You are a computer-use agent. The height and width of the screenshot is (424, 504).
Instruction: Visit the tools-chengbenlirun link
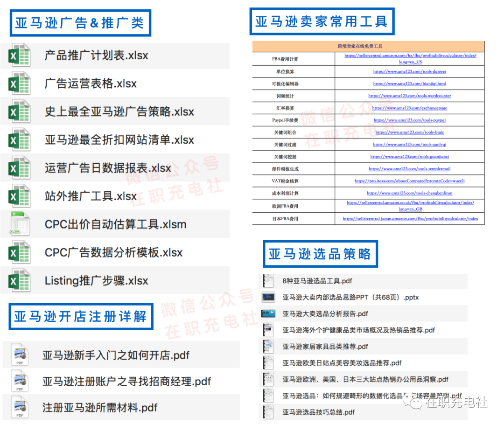410,194
